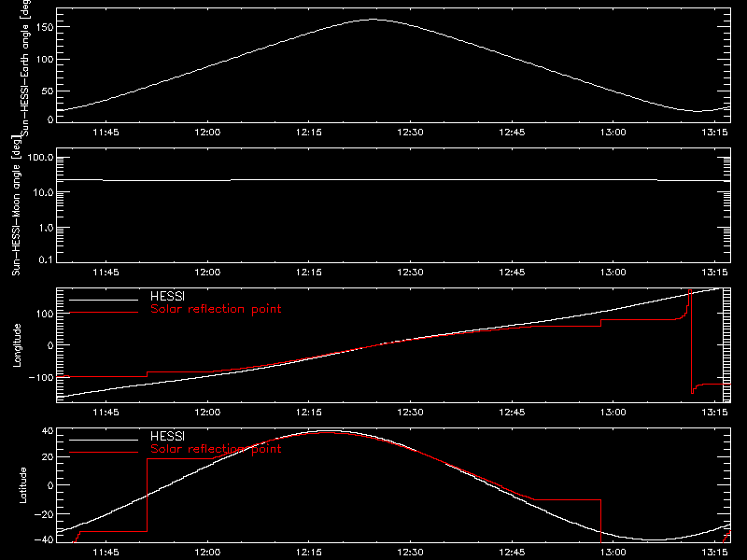Click the Sun-HESSI-Moon angle axis title
747x560 pixels.
16,205
